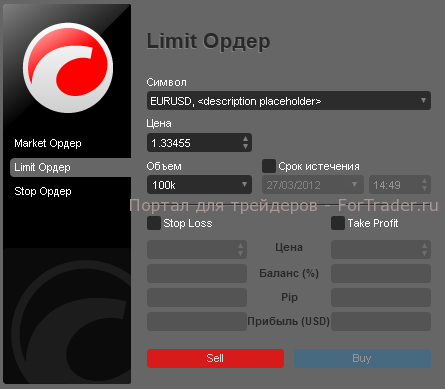Enable the Take Profit checkbox

[x=338, y=223]
